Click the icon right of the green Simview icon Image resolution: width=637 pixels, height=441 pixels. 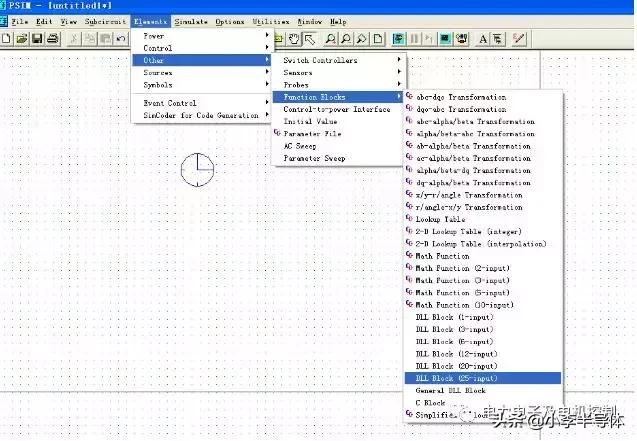point(462,39)
